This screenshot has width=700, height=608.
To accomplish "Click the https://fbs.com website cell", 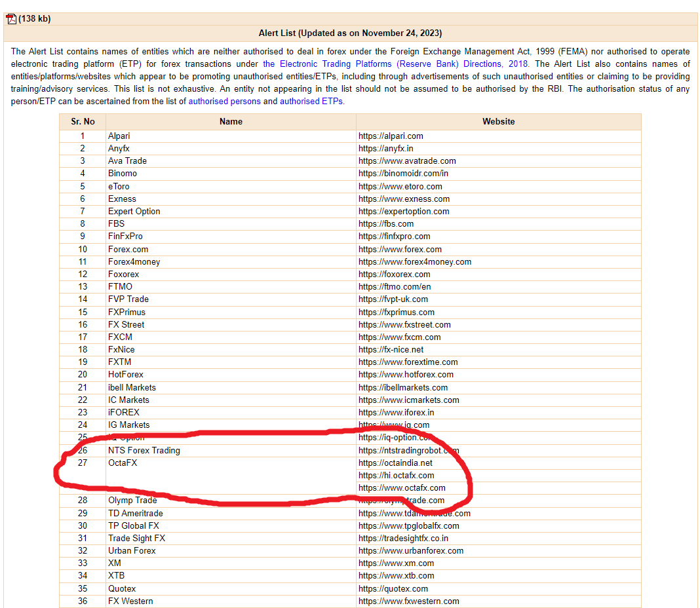I will (x=499, y=224).
